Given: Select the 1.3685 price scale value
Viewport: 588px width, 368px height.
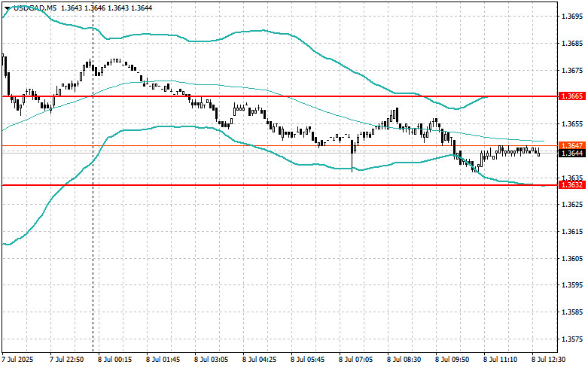Looking at the screenshot, I should [x=572, y=44].
